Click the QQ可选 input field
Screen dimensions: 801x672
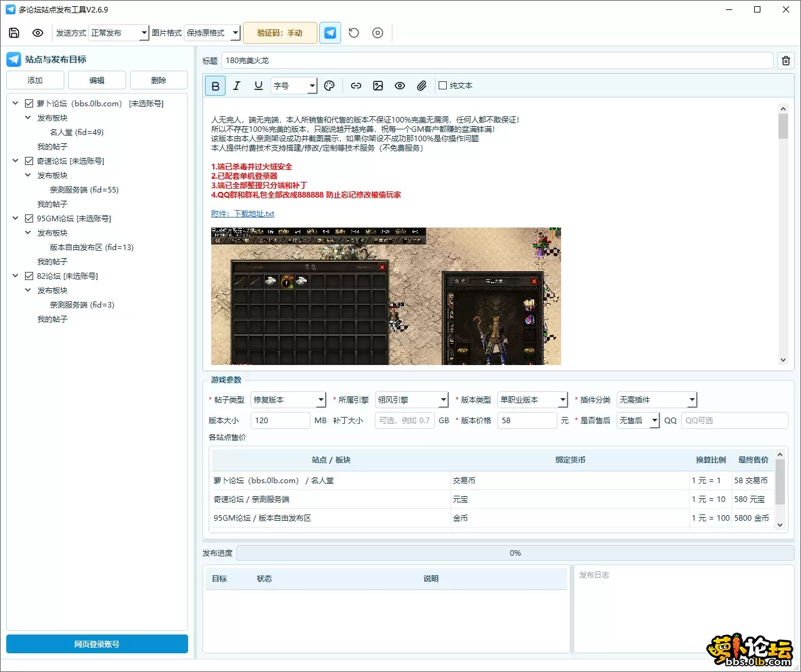point(734,421)
